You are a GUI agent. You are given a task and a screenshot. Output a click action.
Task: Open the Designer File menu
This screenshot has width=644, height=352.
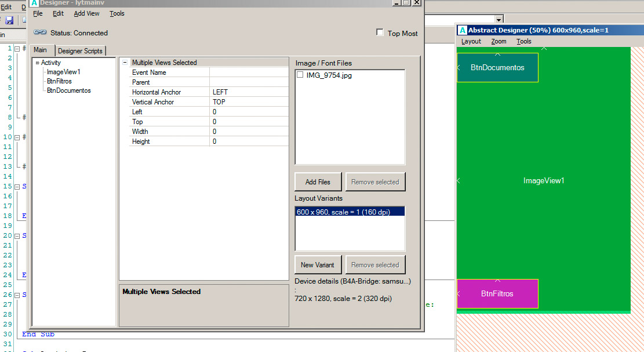[x=38, y=13]
